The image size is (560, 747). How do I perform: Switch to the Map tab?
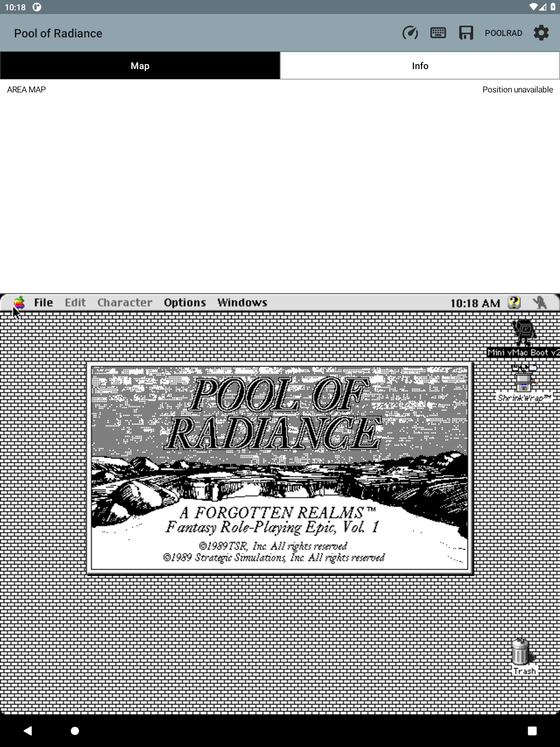140,66
